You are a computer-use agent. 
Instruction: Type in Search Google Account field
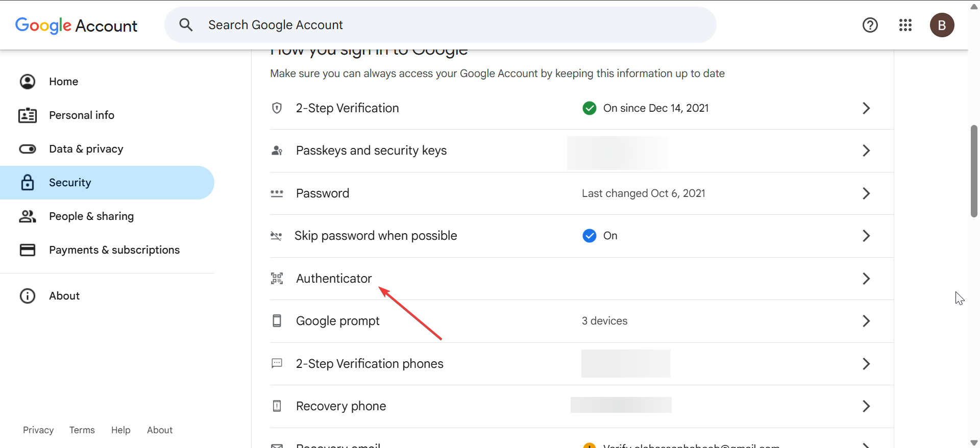point(439,25)
